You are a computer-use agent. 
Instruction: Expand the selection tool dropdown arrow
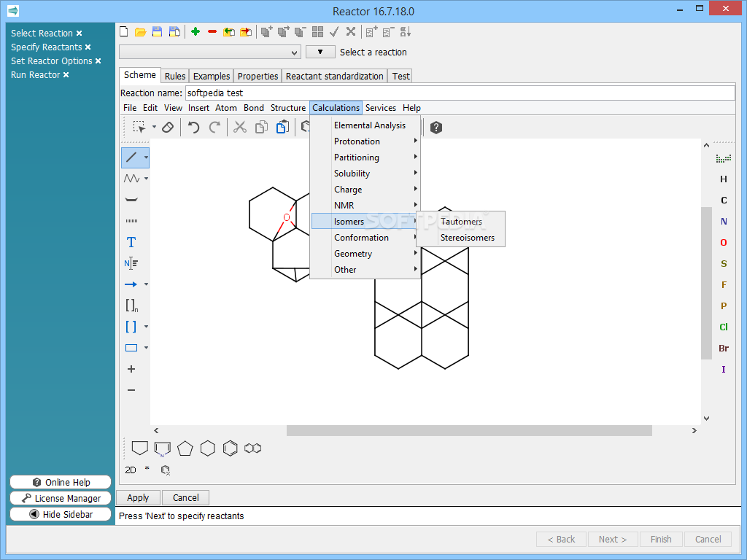[x=154, y=127]
